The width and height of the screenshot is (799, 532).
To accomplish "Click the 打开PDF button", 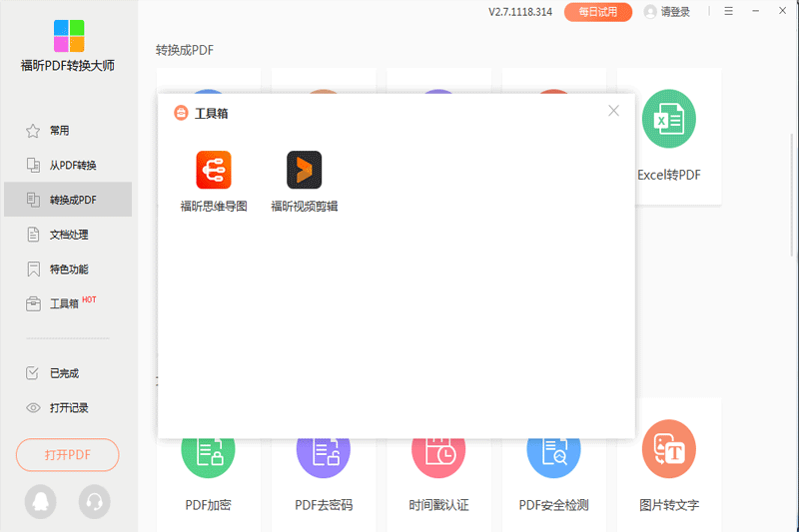I will click(67, 455).
